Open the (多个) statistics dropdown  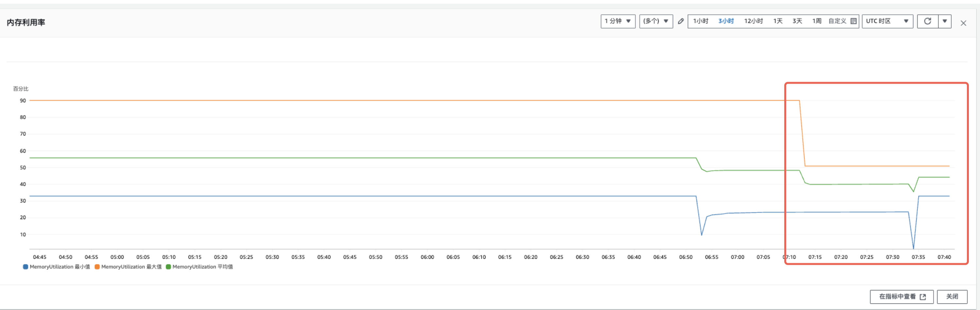(x=656, y=21)
